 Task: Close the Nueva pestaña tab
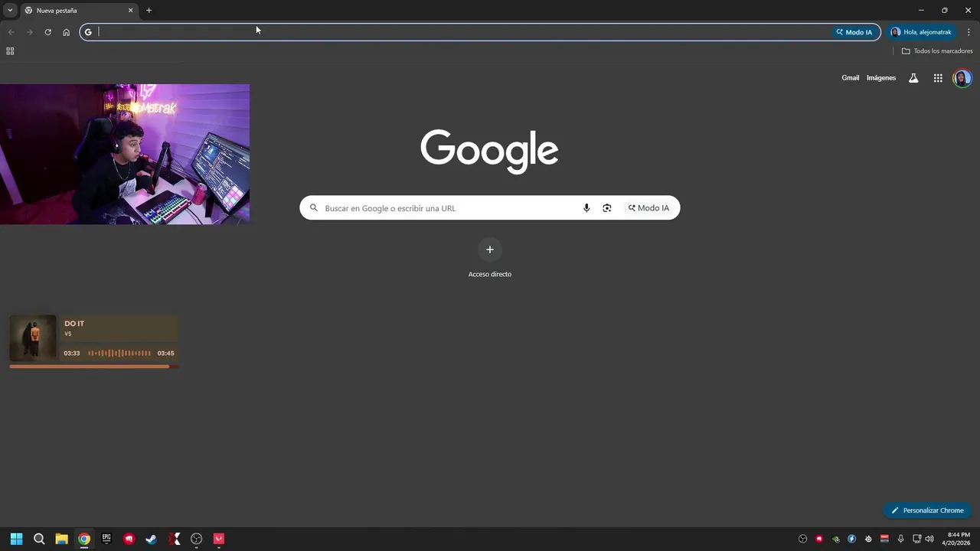130,11
